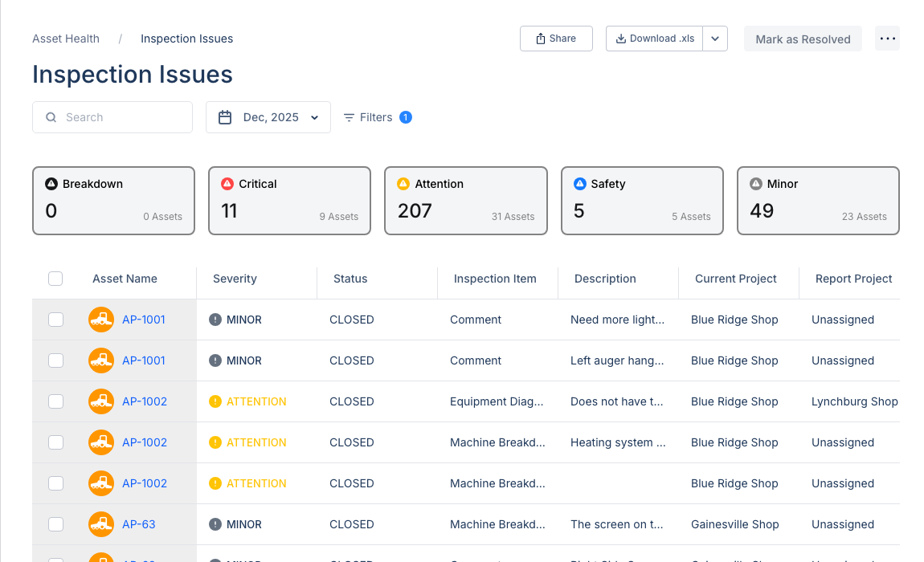Check the 'Need more light' row checkbox
The width and height of the screenshot is (924, 562).
click(55, 320)
